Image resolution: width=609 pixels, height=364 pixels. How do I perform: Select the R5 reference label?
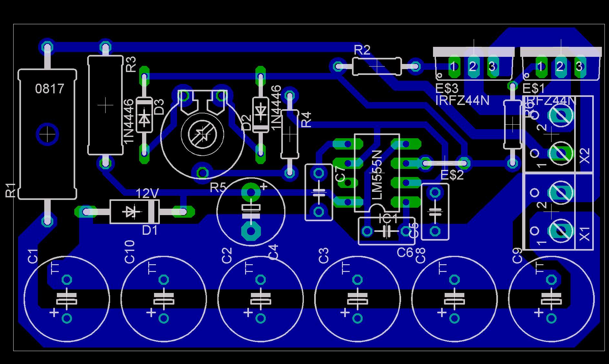click(x=218, y=188)
